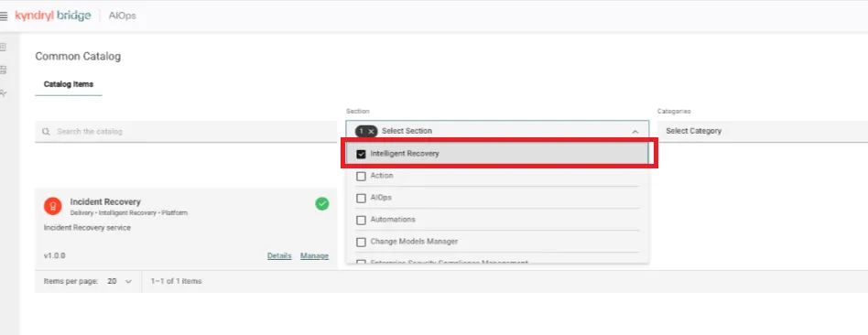
Task: Click the green checkmark status badge
Action: pyautogui.click(x=322, y=204)
